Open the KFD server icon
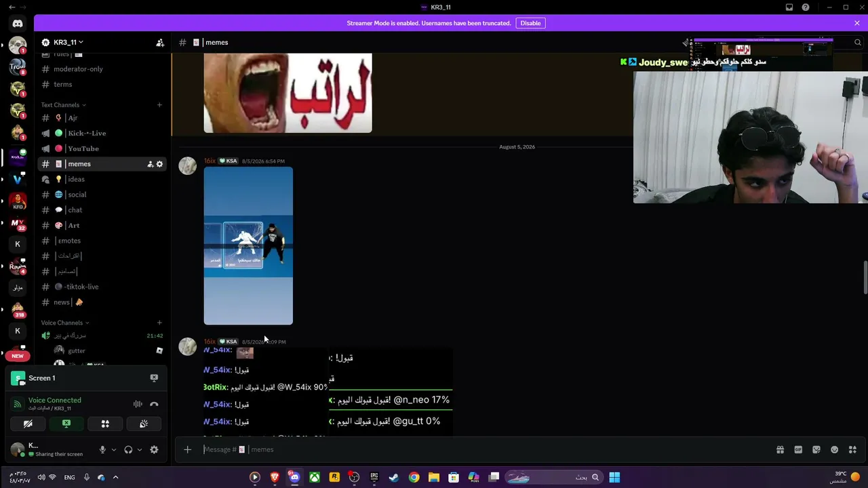868x488 pixels. pos(18,201)
